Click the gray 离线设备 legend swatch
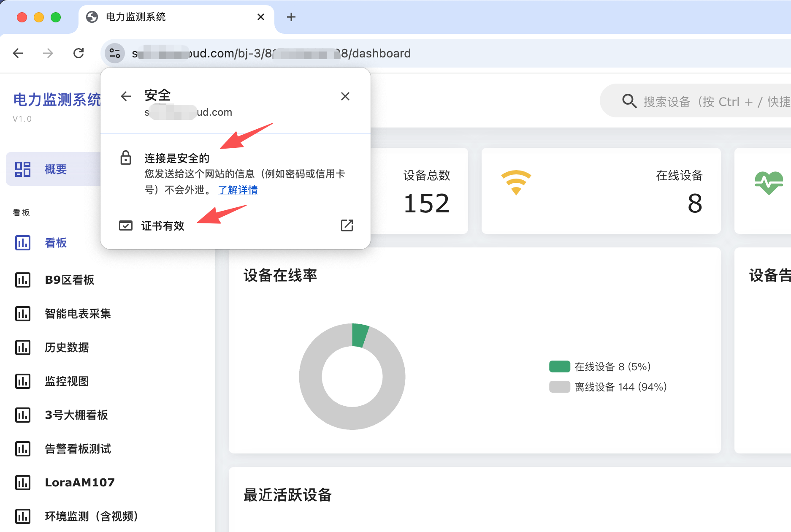The width and height of the screenshot is (791, 532). (x=559, y=387)
